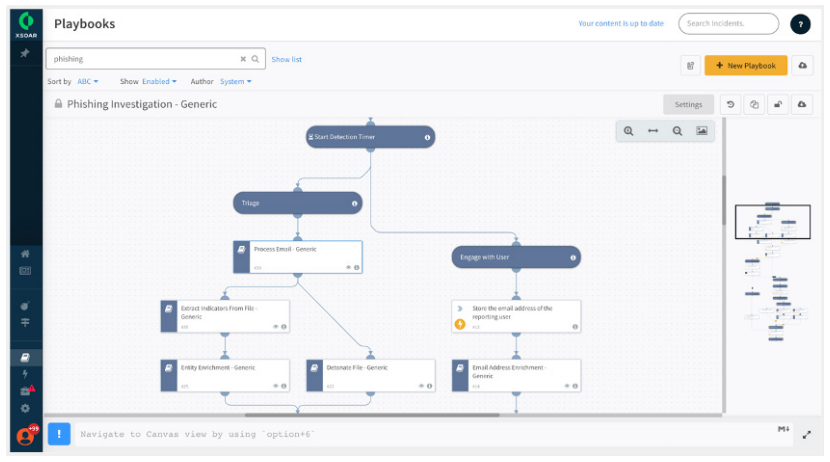Toggle the markdown M↓ mode in the command line

coord(784,429)
